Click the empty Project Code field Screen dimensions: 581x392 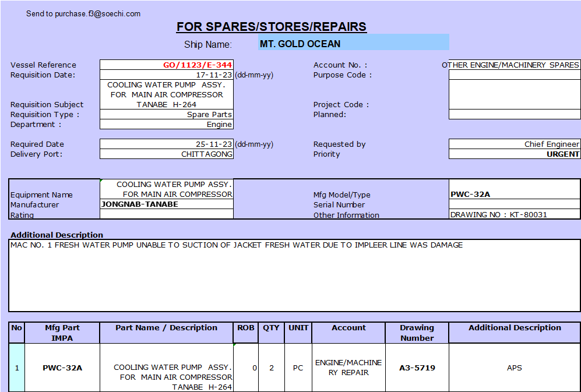click(514, 95)
